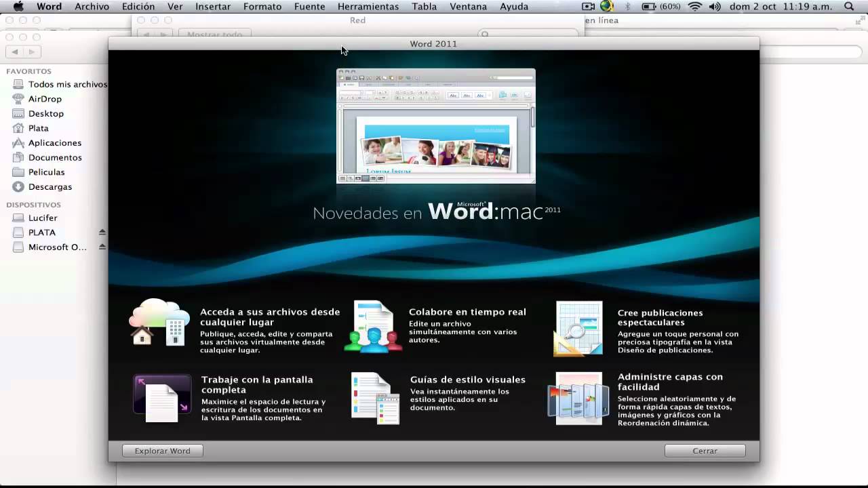Click the Word 2011 preview screenshot thumbnail
This screenshot has width=868, height=488.
436,126
